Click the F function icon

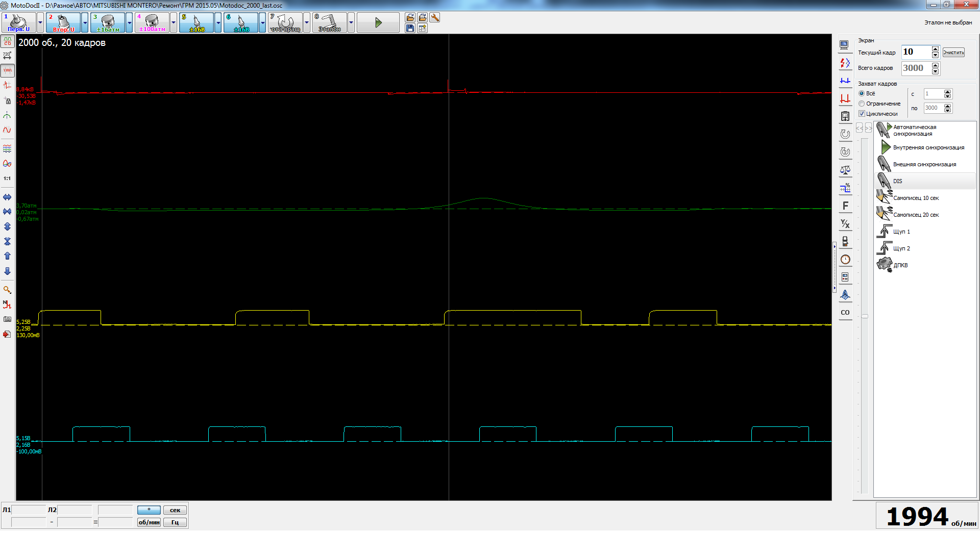pyautogui.click(x=845, y=206)
